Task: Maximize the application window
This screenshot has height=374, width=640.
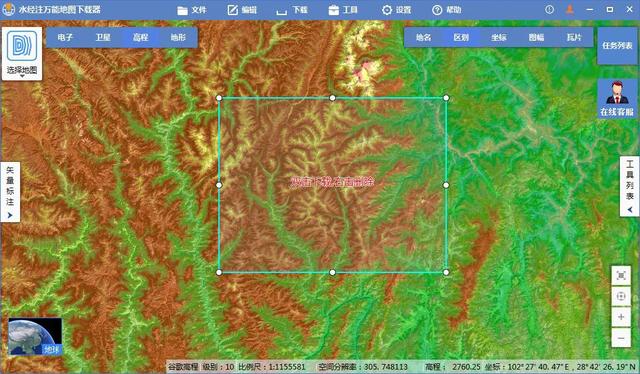Action: (610, 9)
